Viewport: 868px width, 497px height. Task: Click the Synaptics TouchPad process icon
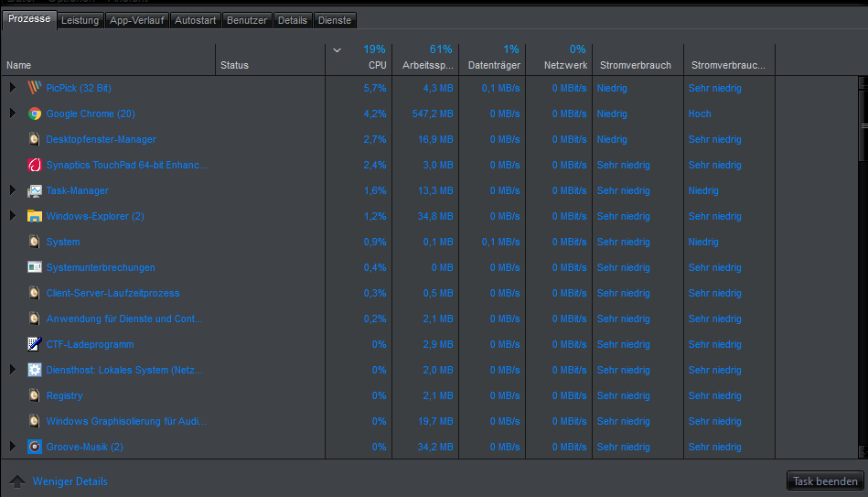35,165
